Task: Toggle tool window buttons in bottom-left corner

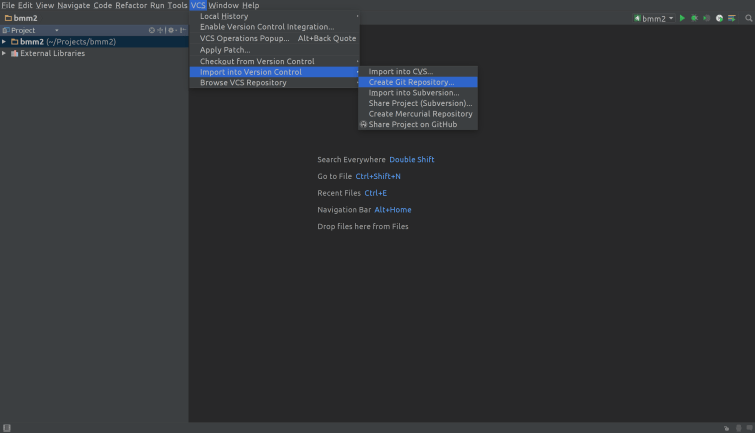Action: click(x=7, y=427)
